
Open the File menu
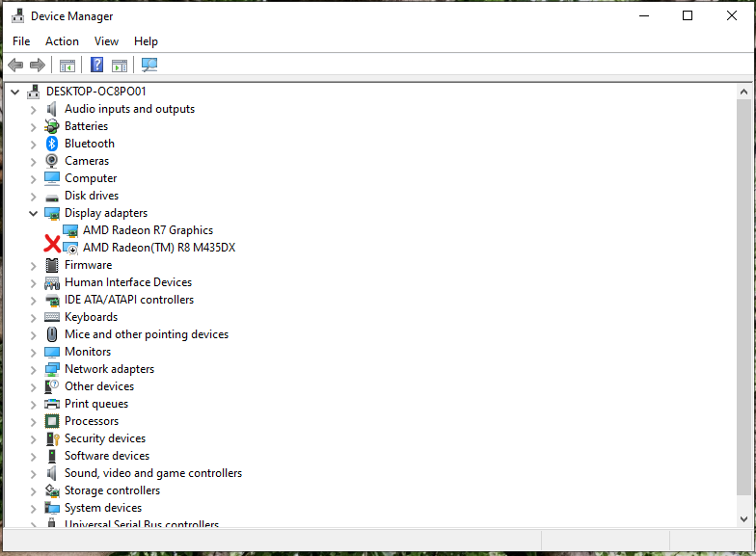[21, 41]
